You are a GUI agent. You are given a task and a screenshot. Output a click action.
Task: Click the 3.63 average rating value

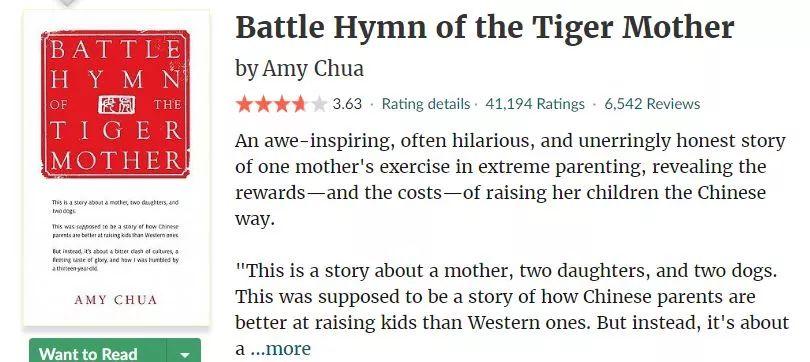click(x=347, y=104)
